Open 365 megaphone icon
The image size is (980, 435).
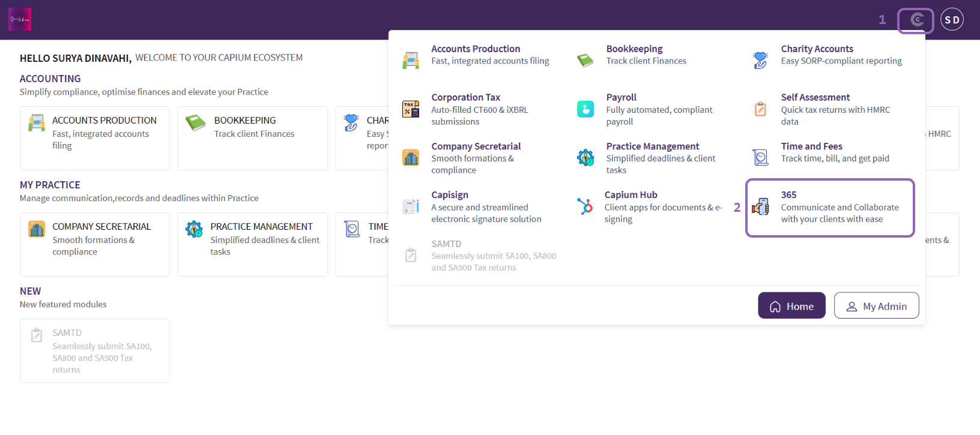[760, 206]
